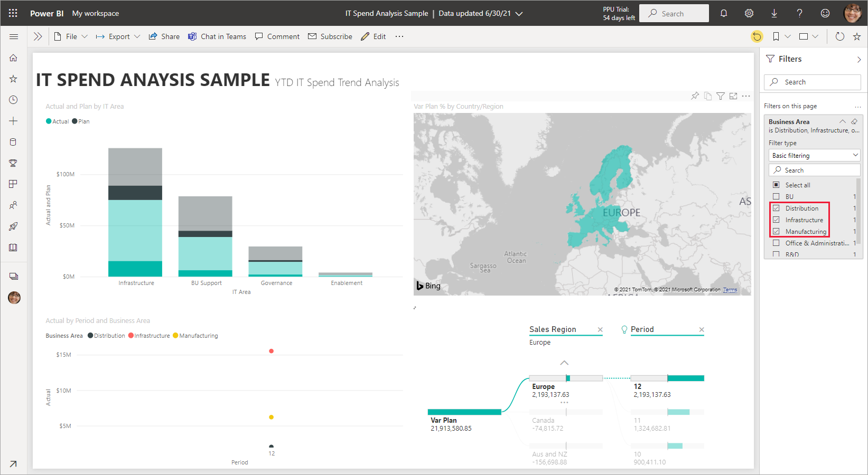The height and width of the screenshot is (475, 868).
Task: Click the Filters pane search field
Action: pyautogui.click(x=813, y=82)
